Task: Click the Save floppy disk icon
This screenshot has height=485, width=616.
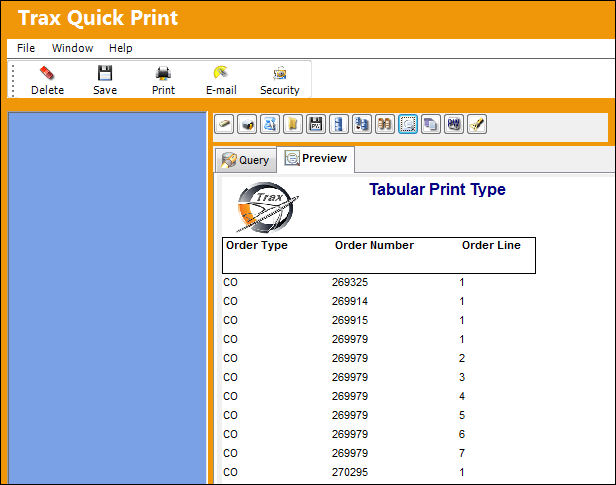Action: click(x=105, y=73)
